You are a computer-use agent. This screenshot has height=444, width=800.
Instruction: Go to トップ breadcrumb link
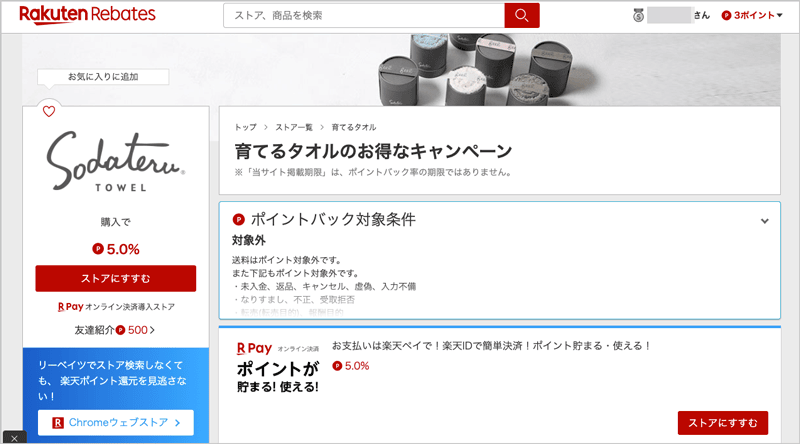click(x=245, y=127)
